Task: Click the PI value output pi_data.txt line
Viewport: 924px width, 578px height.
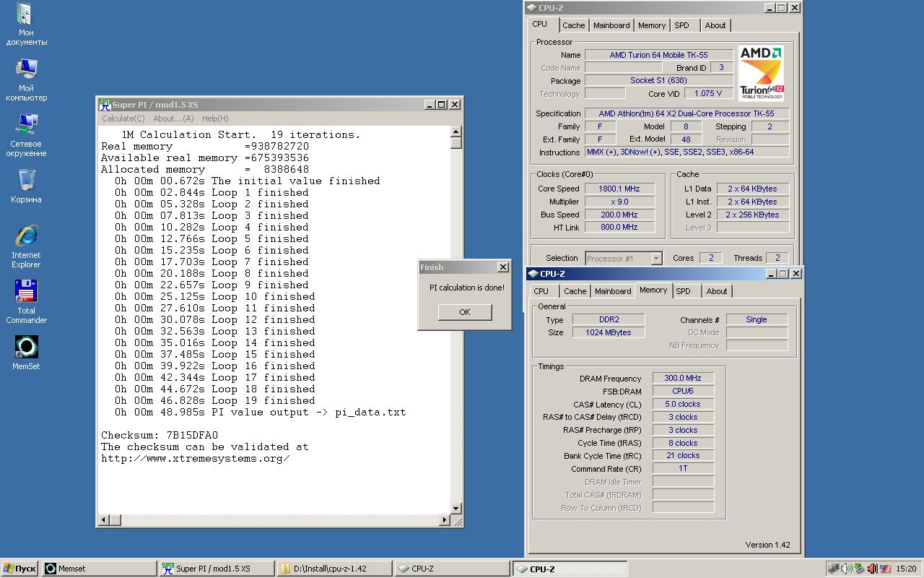Action: [x=261, y=412]
